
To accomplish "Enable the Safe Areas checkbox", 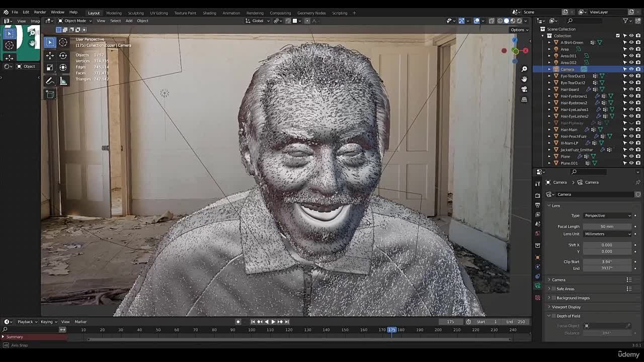I will (553, 289).
